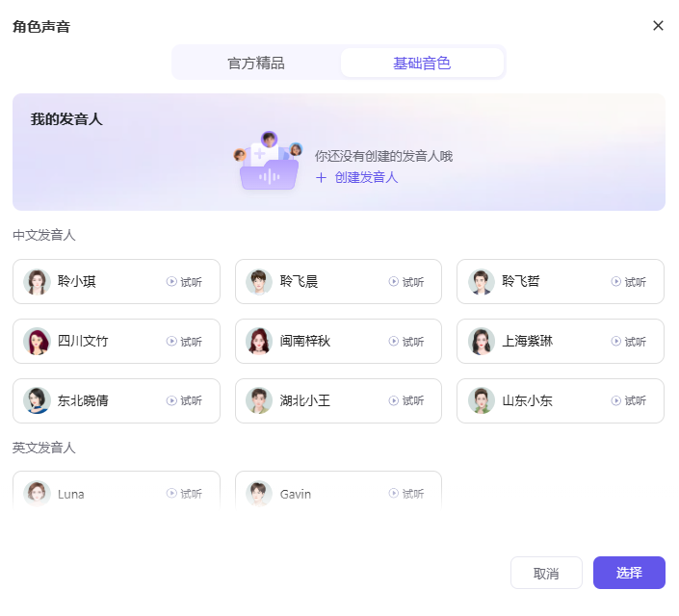Play preview for 聆飞哲 voice
679x616 pixels.
coord(629,282)
